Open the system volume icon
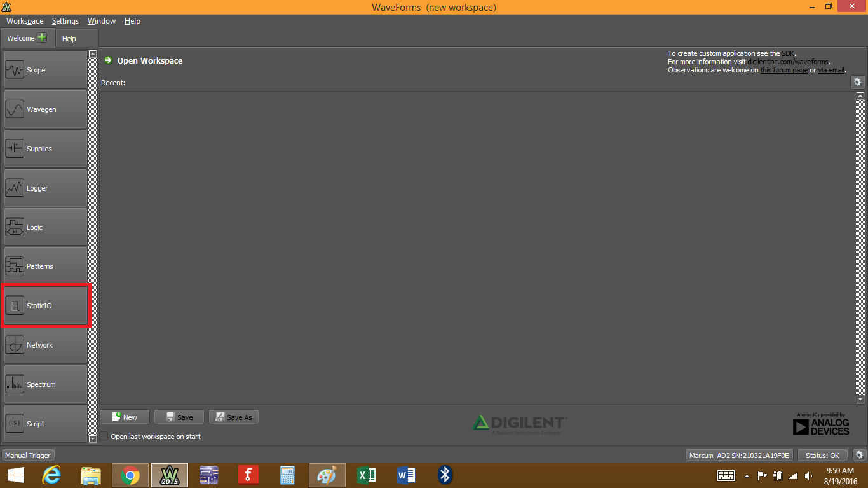The width and height of the screenshot is (868, 488). (808, 475)
